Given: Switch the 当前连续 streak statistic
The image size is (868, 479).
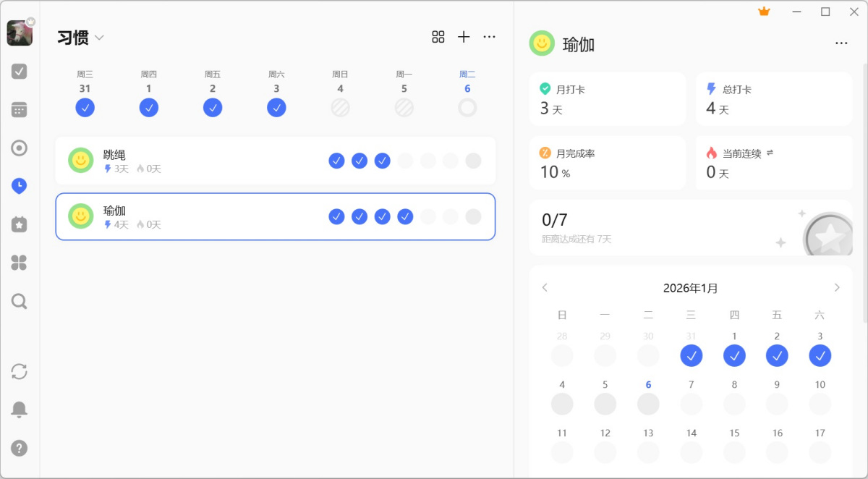Looking at the screenshot, I should click(770, 153).
